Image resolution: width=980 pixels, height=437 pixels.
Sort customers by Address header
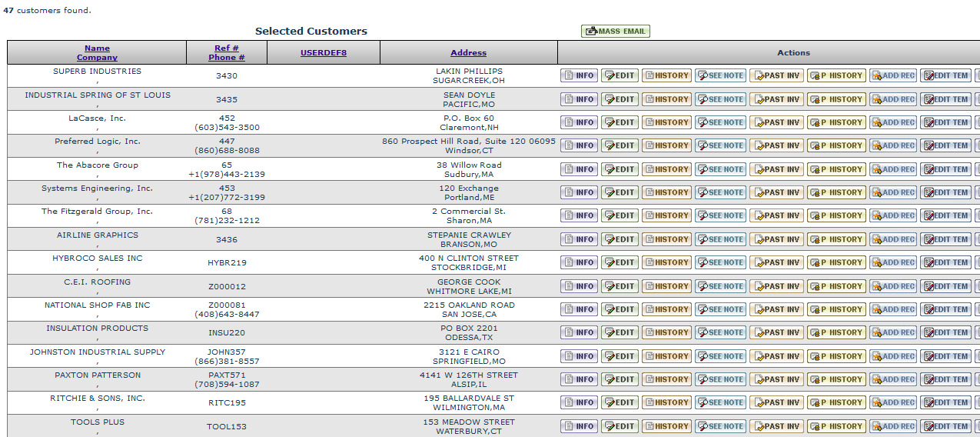coord(468,53)
